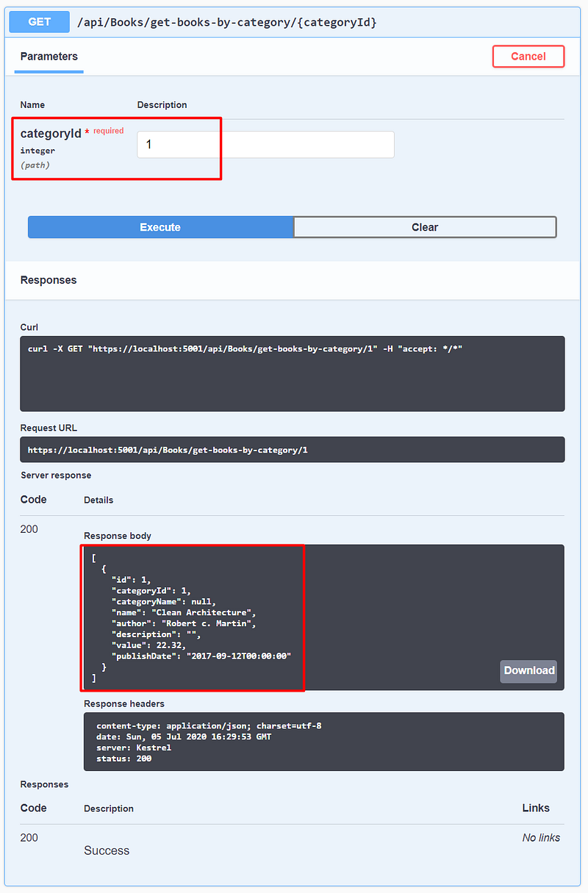Screen dimensions: 588x893
Task: Collapse the GET get-books-by-category operation
Action: point(294,22)
